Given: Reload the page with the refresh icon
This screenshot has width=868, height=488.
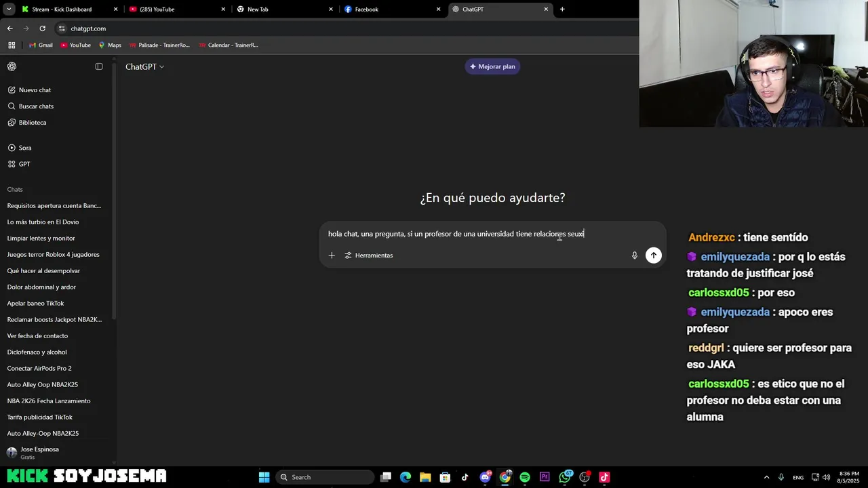Looking at the screenshot, I should 42,28.
